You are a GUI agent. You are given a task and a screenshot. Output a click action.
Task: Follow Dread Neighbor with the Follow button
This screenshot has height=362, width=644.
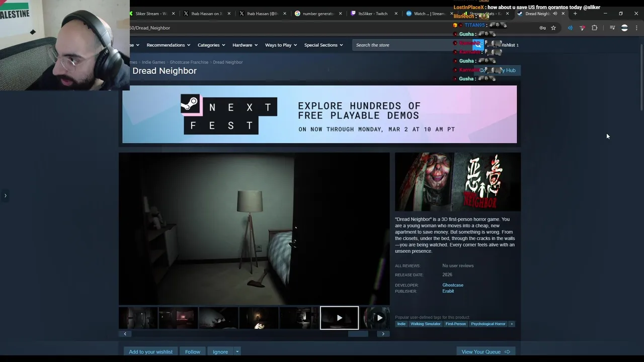point(192,352)
